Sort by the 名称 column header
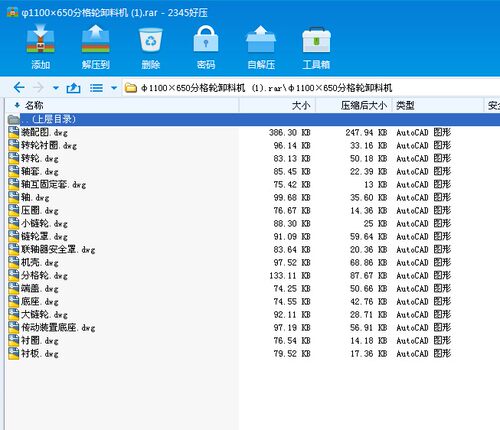Image resolution: width=500 pixels, height=430 pixels. [x=34, y=106]
